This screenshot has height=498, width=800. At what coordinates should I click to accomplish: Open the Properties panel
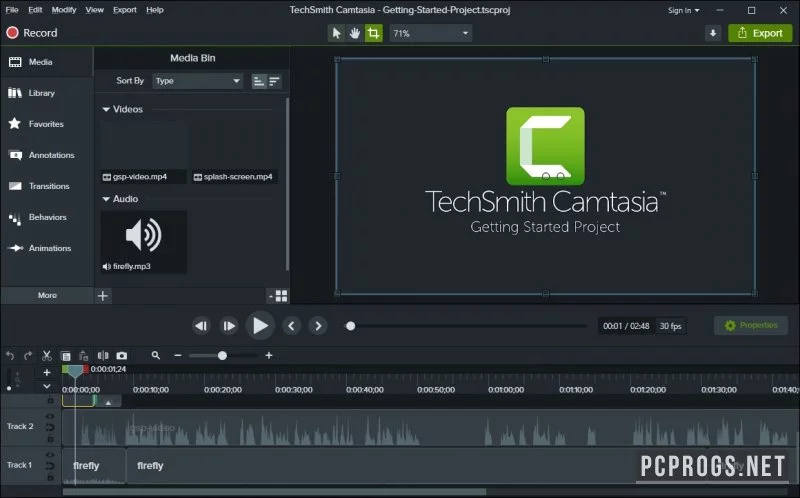(751, 326)
